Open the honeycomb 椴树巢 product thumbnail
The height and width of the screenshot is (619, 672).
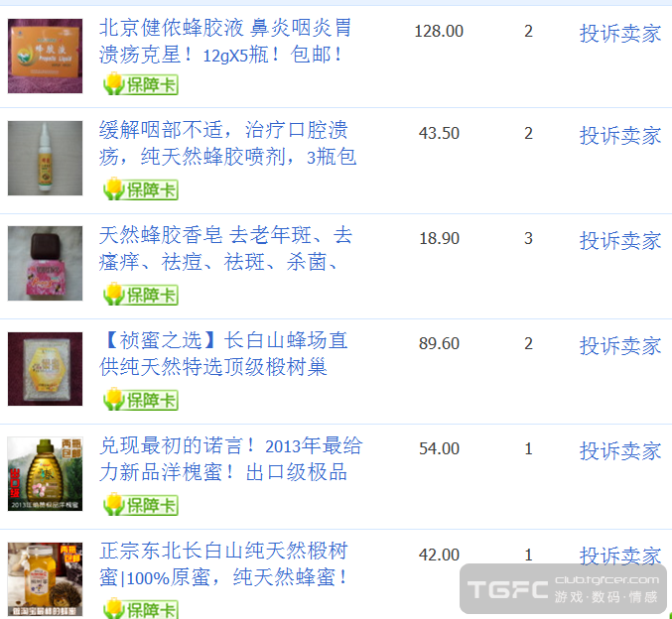point(45,369)
